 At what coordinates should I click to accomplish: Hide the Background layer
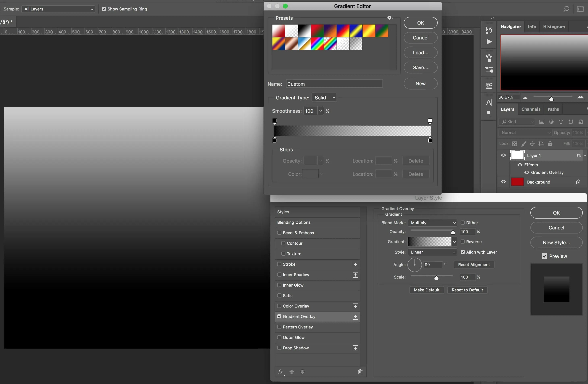pos(503,182)
